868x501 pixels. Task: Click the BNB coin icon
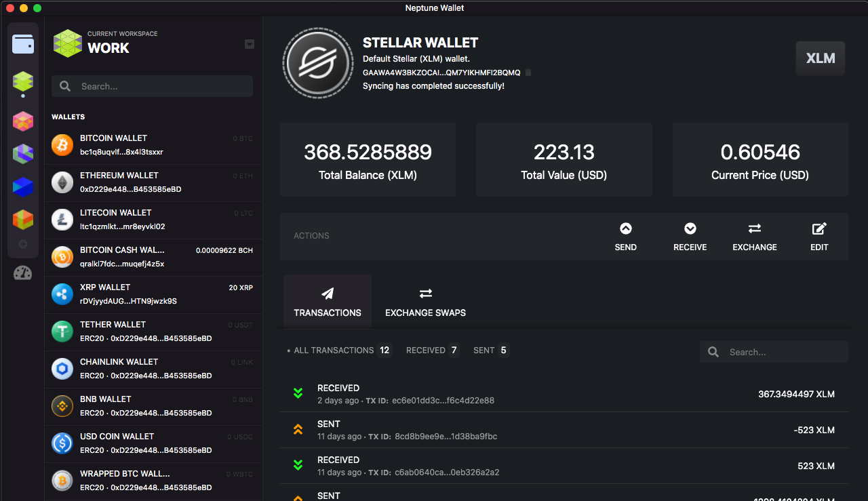pos(62,406)
